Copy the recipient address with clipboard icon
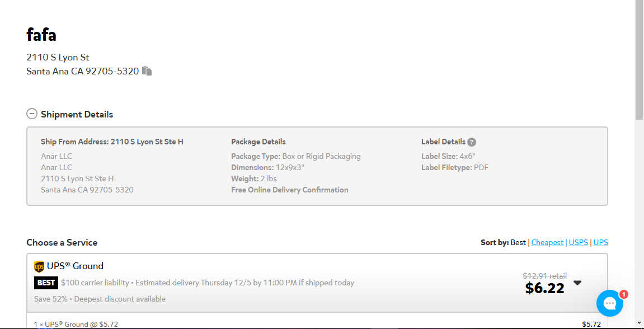Screen dimensions: 644x329 pyautogui.click(x=147, y=71)
